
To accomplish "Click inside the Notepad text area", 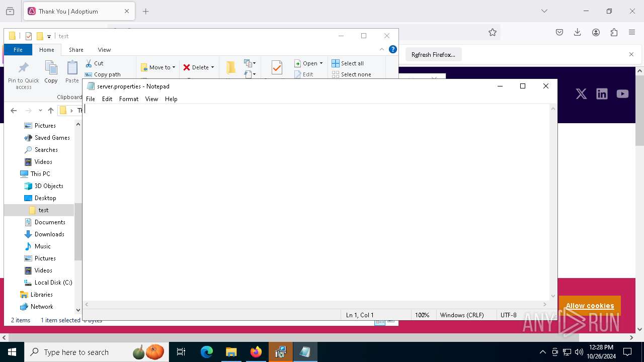I will tap(316, 201).
